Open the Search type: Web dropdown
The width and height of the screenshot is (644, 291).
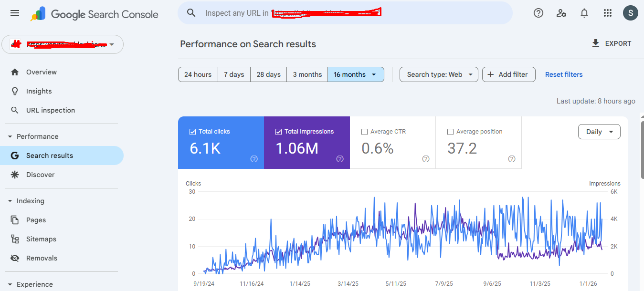pos(439,74)
